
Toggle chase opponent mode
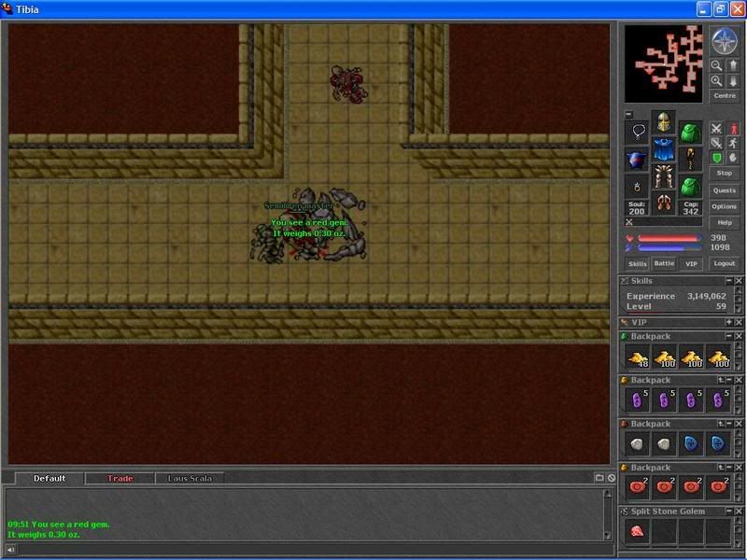pyautogui.click(x=734, y=143)
